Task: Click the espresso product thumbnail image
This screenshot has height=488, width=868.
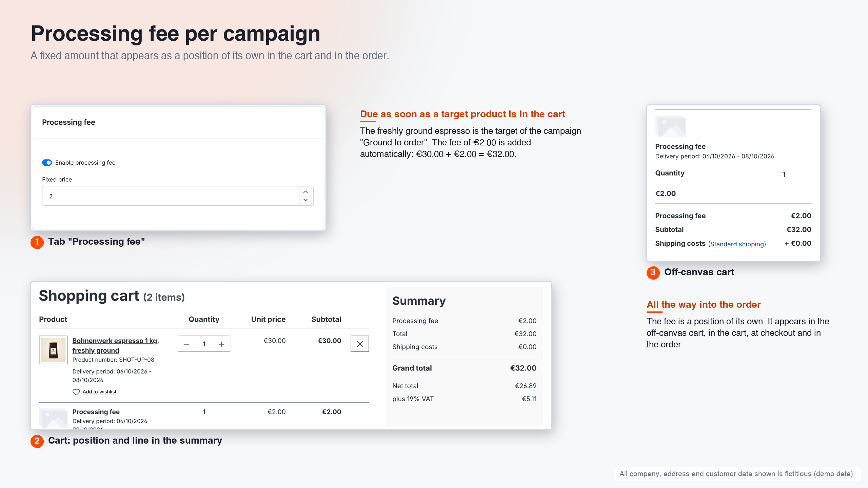Action: [x=53, y=350]
